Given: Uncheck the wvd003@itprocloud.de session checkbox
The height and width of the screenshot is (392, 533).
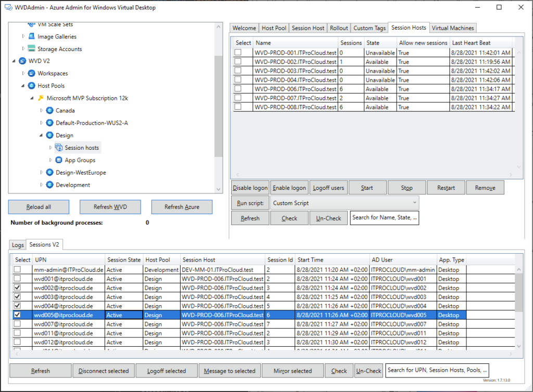Looking at the screenshot, I should 18,297.
